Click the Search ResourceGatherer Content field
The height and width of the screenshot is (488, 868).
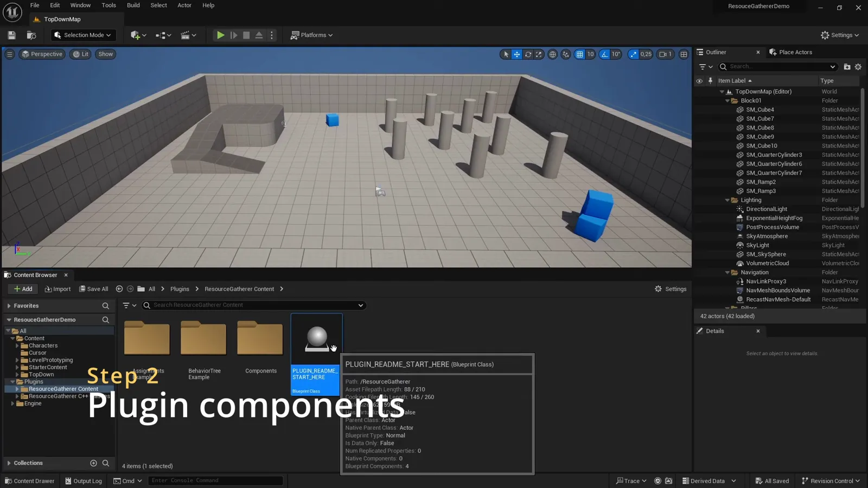pos(253,305)
